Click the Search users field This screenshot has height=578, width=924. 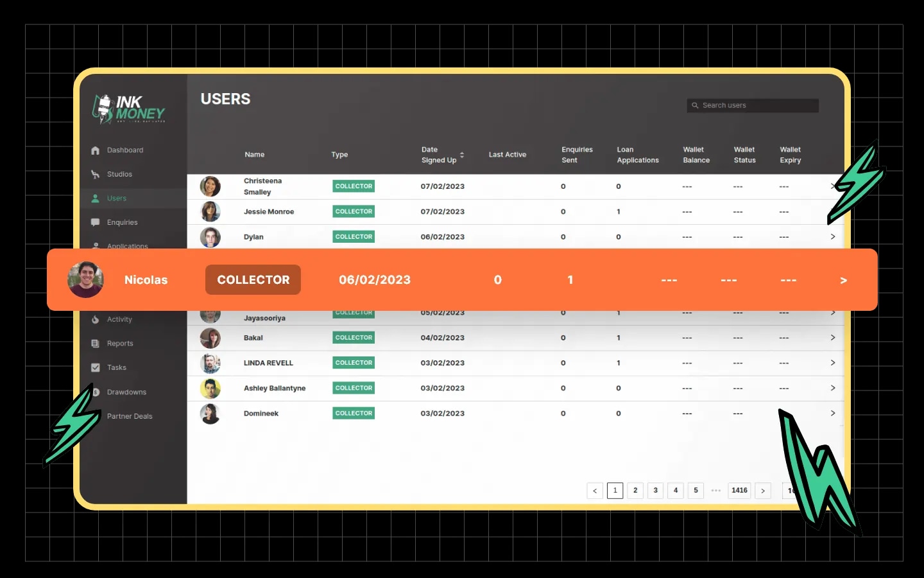click(753, 105)
